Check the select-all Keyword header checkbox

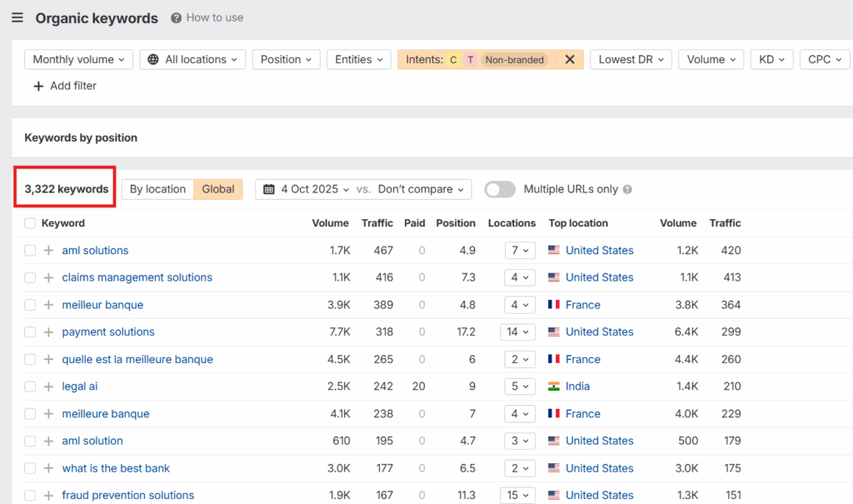30,223
